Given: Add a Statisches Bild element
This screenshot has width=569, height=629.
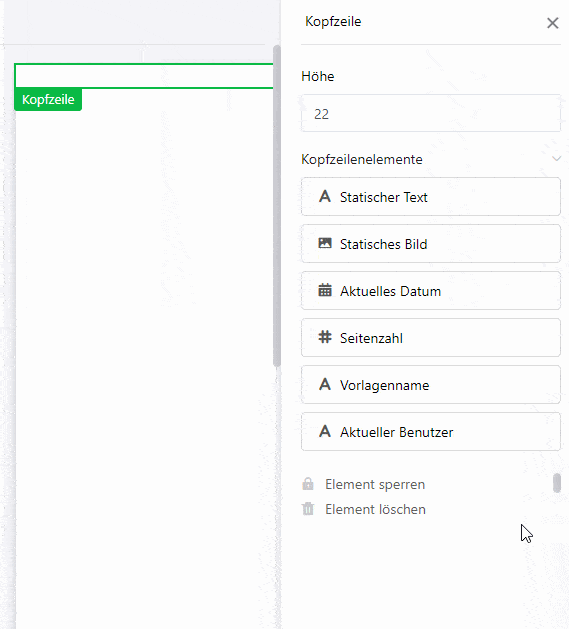Looking at the screenshot, I should 431,243.
